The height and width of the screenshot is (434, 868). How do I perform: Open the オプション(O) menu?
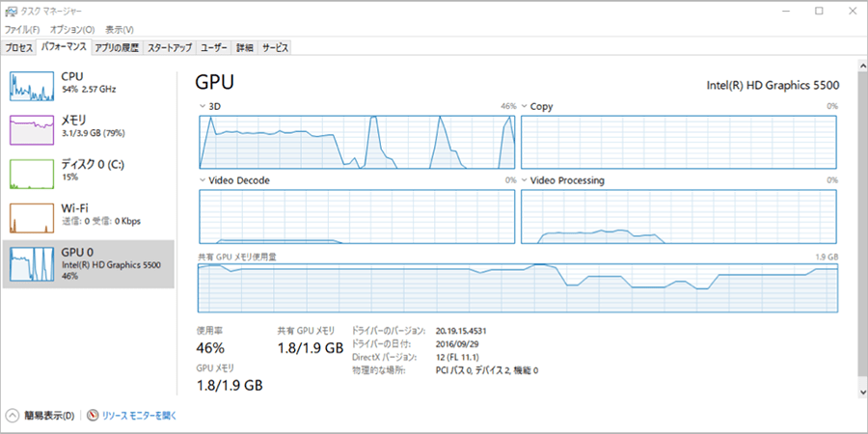(72, 29)
